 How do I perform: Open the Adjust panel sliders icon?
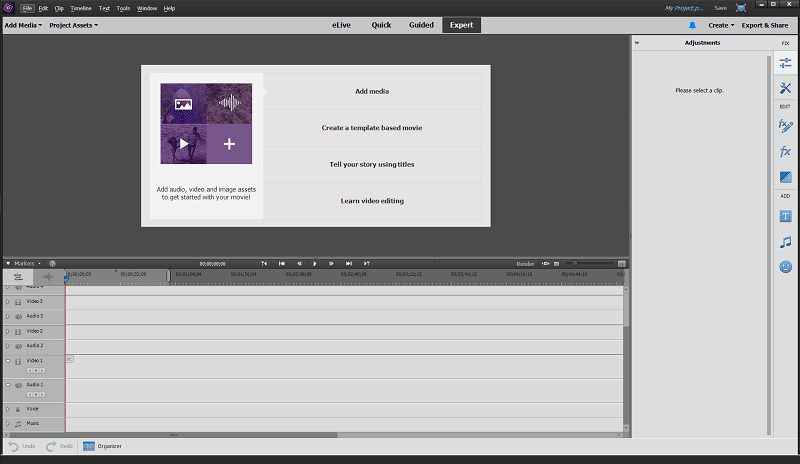pos(785,63)
